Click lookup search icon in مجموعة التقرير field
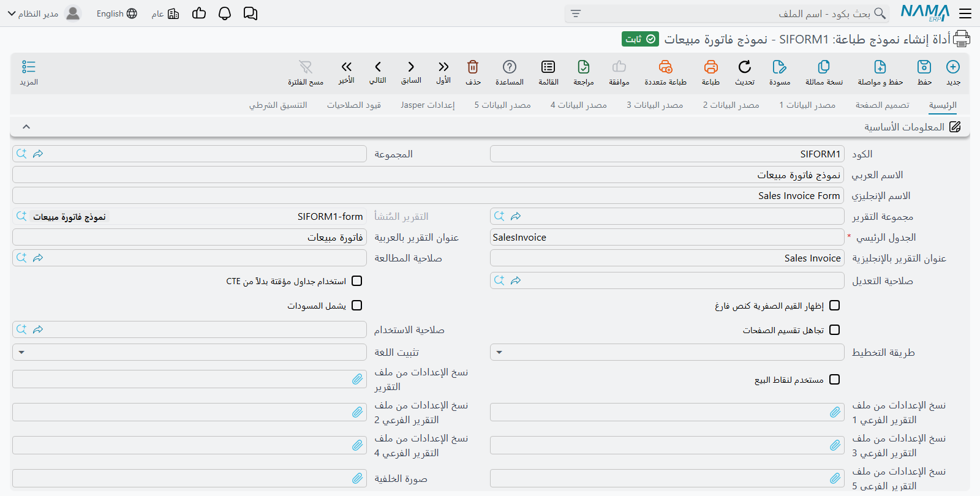The height and width of the screenshot is (496, 980). (x=499, y=216)
